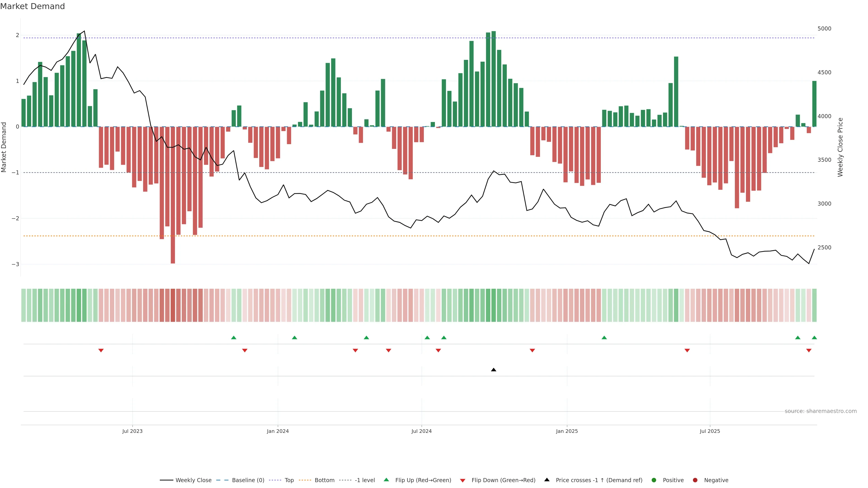Click the black price-cross triangle marker on the timeline
Image resolution: width=868 pixels, height=488 pixels.
[494, 370]
